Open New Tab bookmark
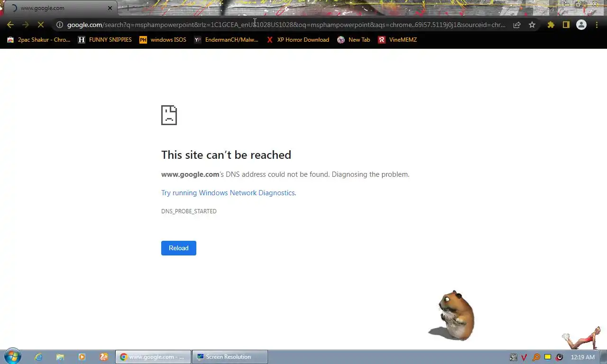Viewport: 607px width, 364px height. pos(353,40)
